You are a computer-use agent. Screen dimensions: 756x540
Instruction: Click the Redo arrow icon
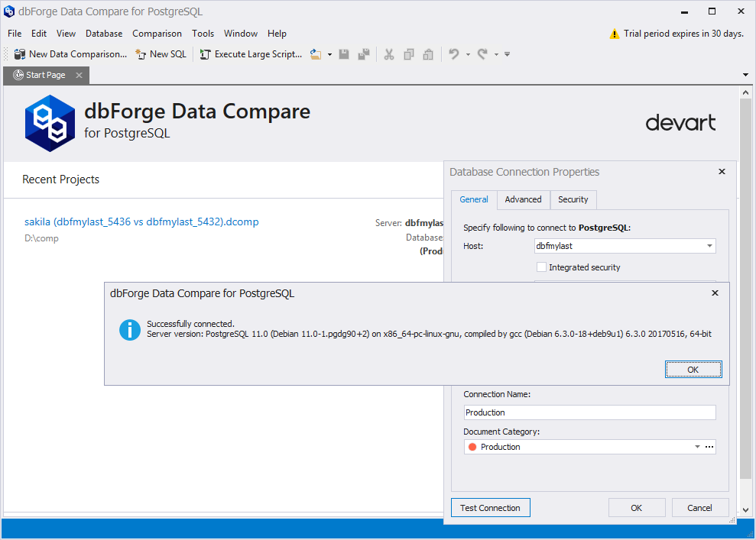(x=482, y=54)
